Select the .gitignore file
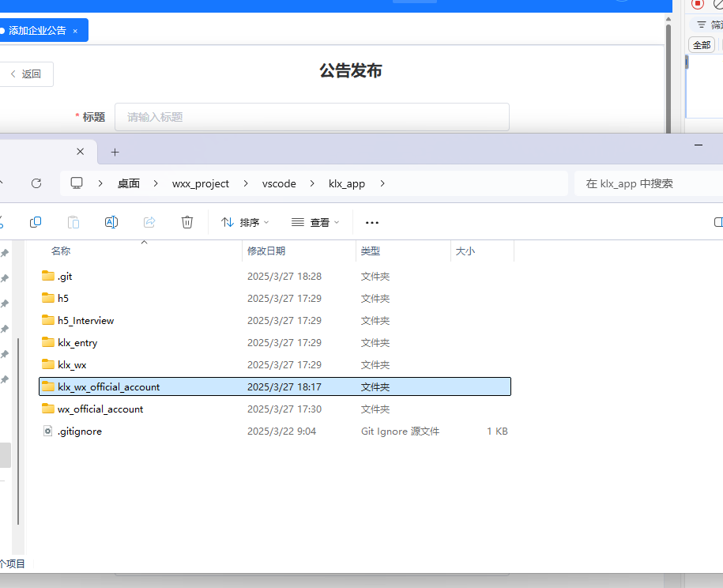 [x=79, y=432]
